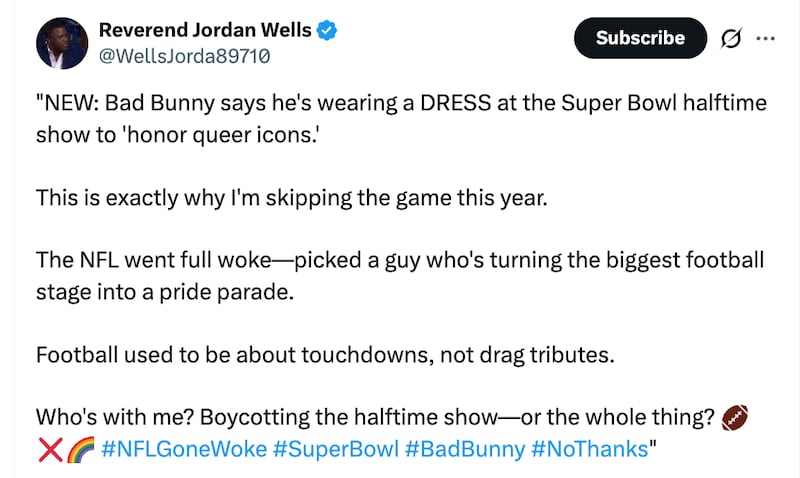
Task: Click the football emoji
Action: pos(734,417)
